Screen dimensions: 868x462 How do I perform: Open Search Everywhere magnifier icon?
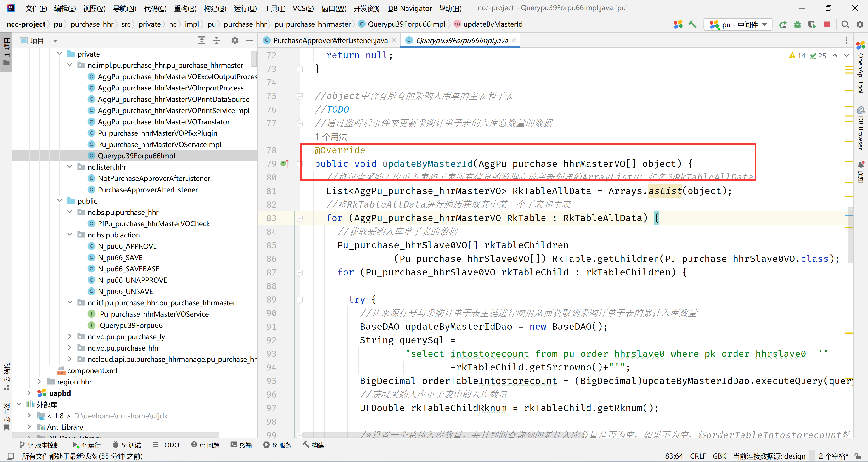[x=845, y=25]
